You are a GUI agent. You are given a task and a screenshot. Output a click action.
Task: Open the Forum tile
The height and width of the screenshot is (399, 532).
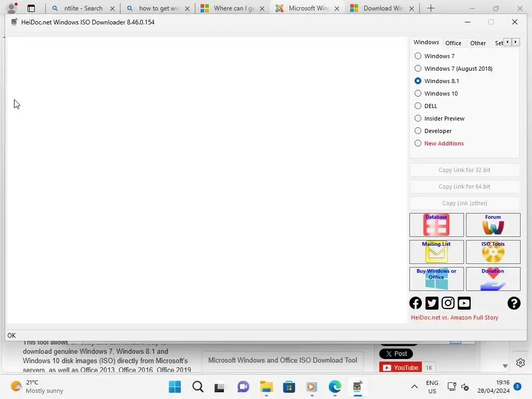click(x=493, y=225)
